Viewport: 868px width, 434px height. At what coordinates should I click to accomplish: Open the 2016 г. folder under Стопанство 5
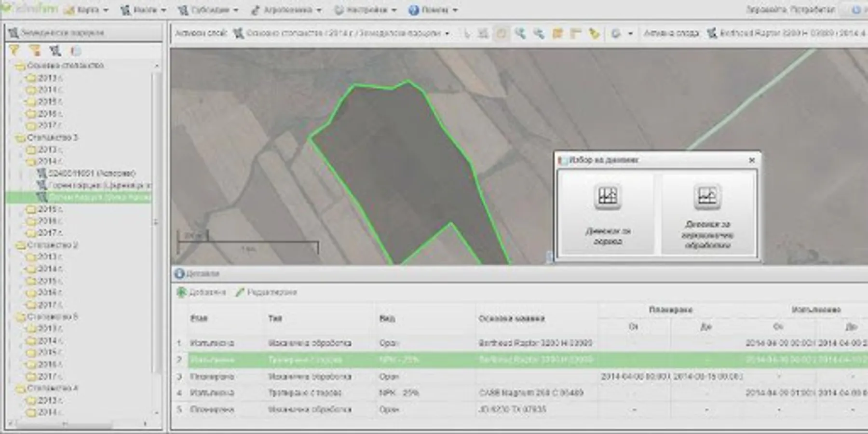coord(45,364)
